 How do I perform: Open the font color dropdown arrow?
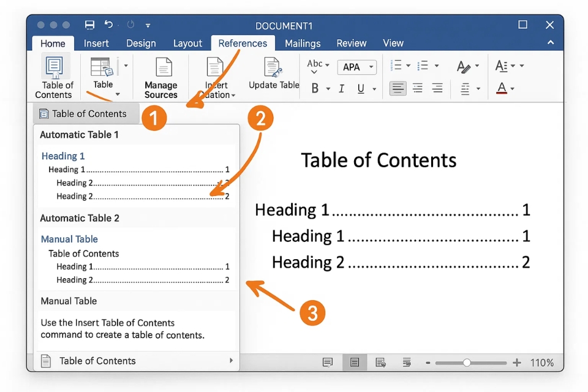513,88
